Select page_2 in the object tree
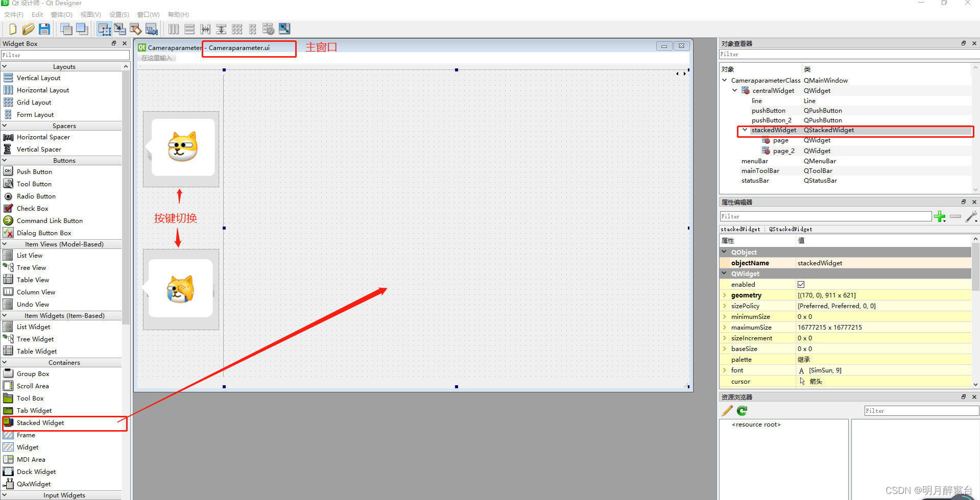Image resolution: width=980 pixels, height=500 pixels. click(x=783, y=151)
